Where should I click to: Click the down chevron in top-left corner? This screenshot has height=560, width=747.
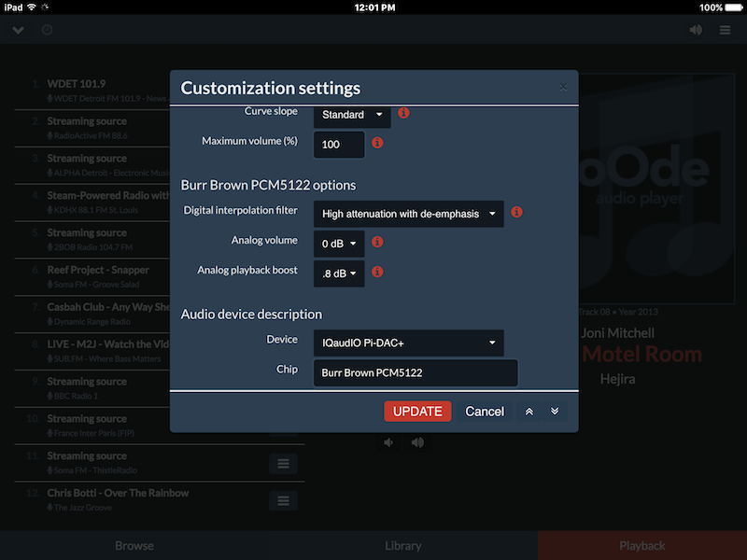pyautogui.click(x=18, y=30)
